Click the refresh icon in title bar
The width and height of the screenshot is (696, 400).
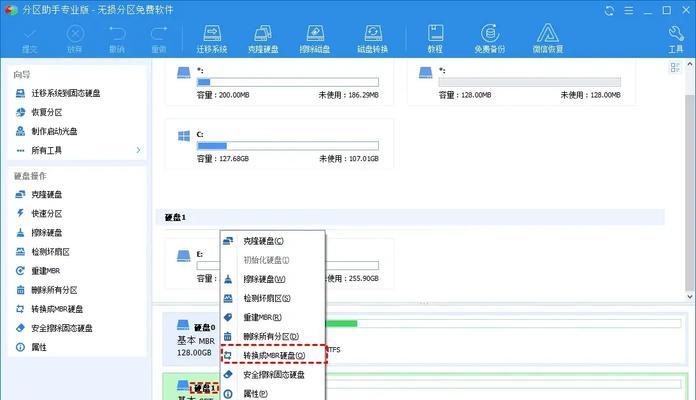point(609,10)
